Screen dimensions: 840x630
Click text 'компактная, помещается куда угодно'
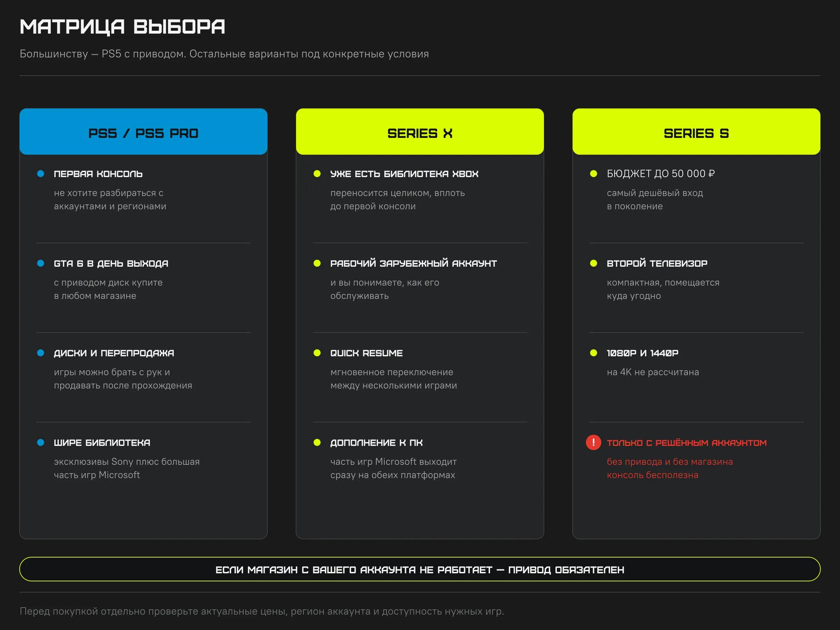click(663, 289)
